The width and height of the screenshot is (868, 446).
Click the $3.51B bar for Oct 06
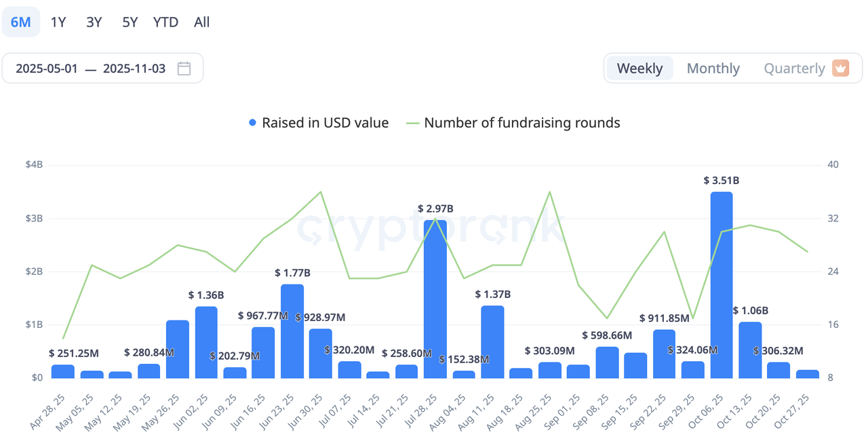pos(722,285)
